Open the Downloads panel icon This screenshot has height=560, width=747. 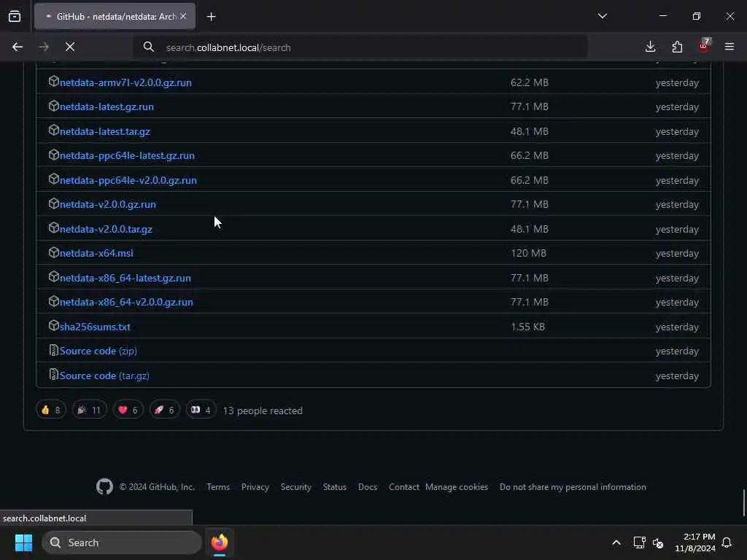tap(650, 47)
